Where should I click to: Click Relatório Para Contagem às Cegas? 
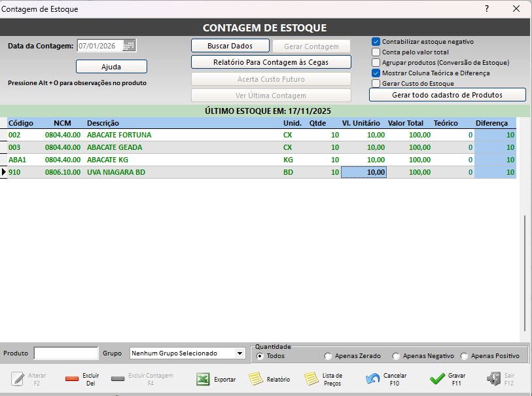pyautogui.click(x=271, y=62)
